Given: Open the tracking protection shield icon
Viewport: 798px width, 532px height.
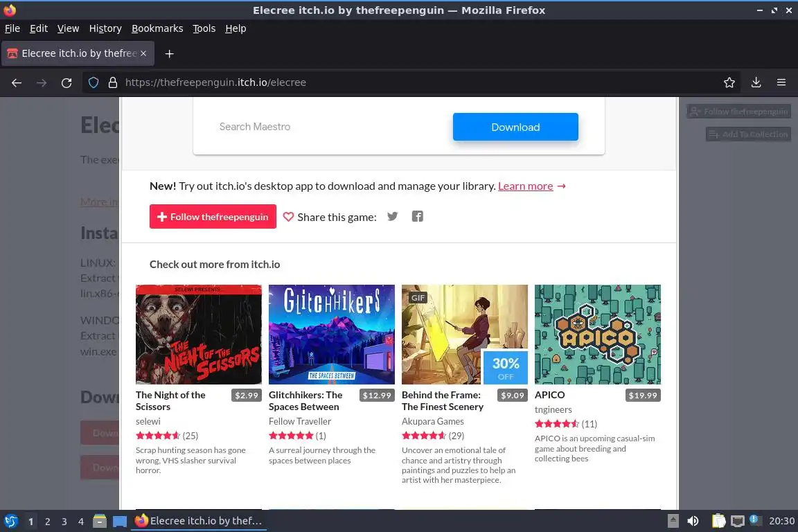Looking at the screenshot, I should pos(94,82).
